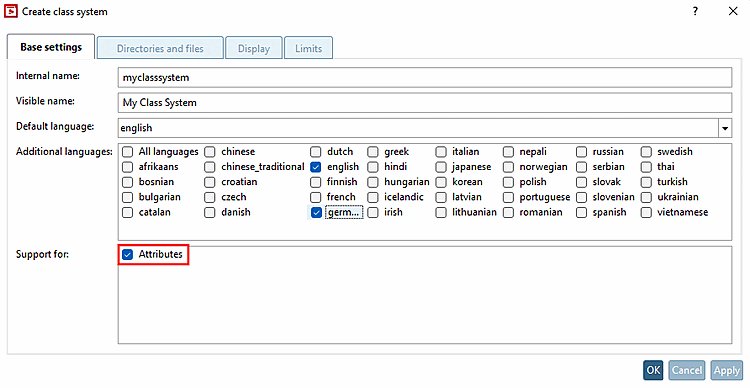The height and width of the screenshot is (388, 750).
Task: Uncheck the german language checkbox
Action: tap(316, 212)
